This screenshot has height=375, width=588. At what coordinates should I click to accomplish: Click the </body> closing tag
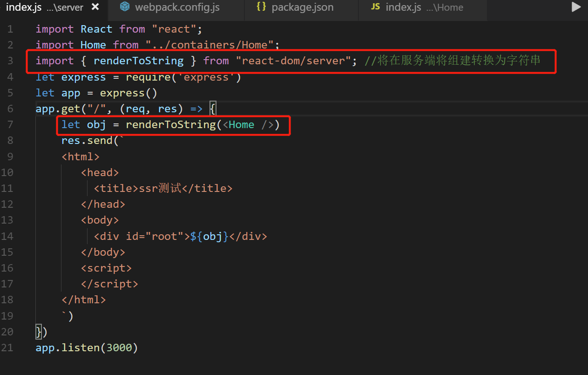[x=103, y=252]
